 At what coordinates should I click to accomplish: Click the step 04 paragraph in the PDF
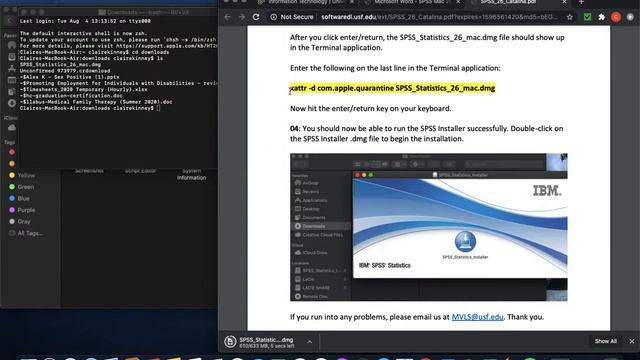pos(427,133)
